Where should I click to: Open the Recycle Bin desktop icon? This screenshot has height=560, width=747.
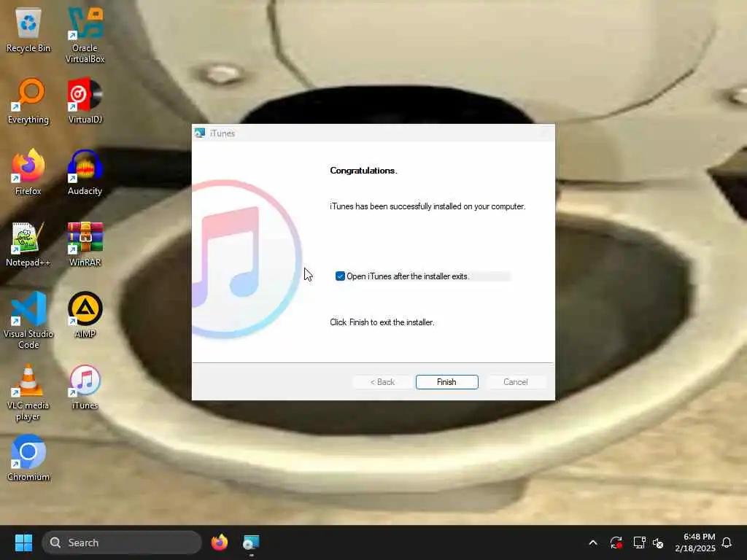pyautogui.click(x=28, y=29)
